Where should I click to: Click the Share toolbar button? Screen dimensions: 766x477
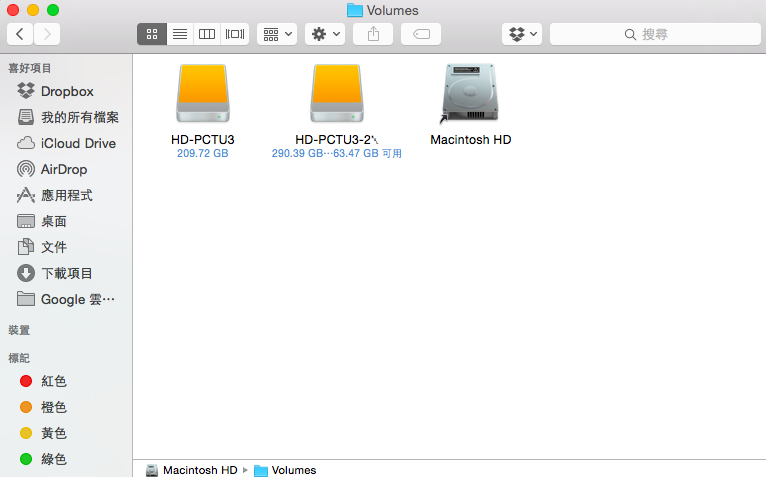point(373,34)
